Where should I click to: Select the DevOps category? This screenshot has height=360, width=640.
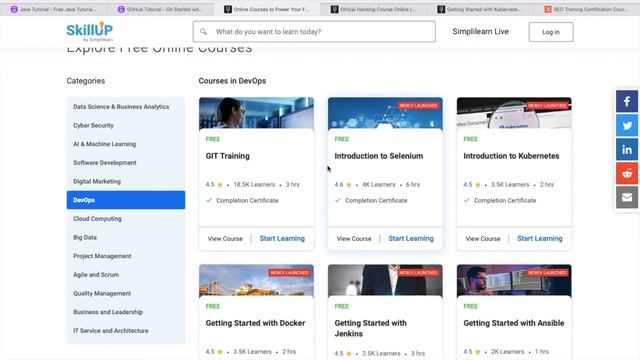126,200
